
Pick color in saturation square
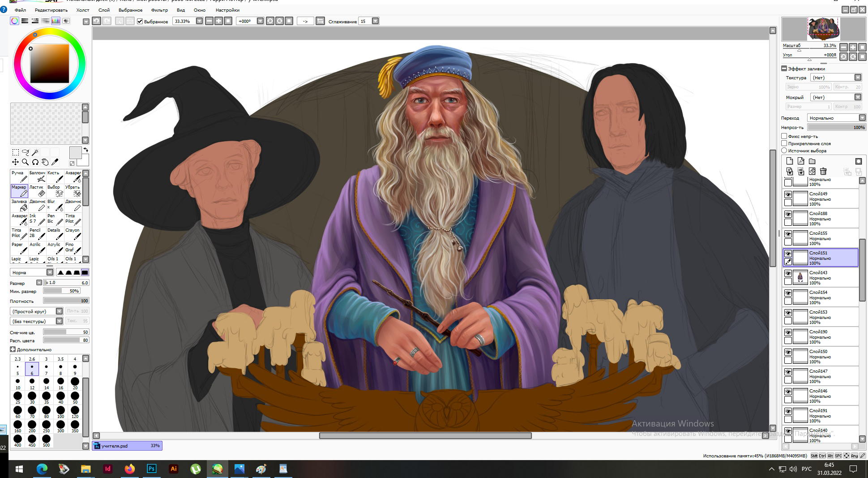coord(50,63)
